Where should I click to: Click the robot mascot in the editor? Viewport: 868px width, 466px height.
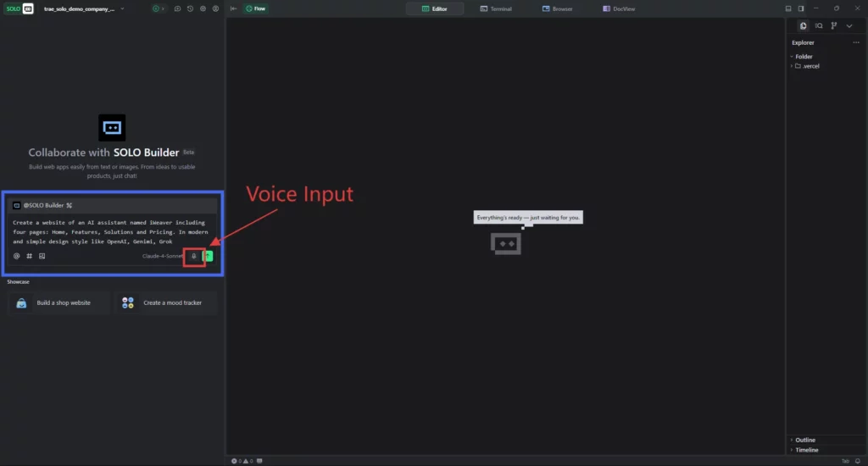506,243
